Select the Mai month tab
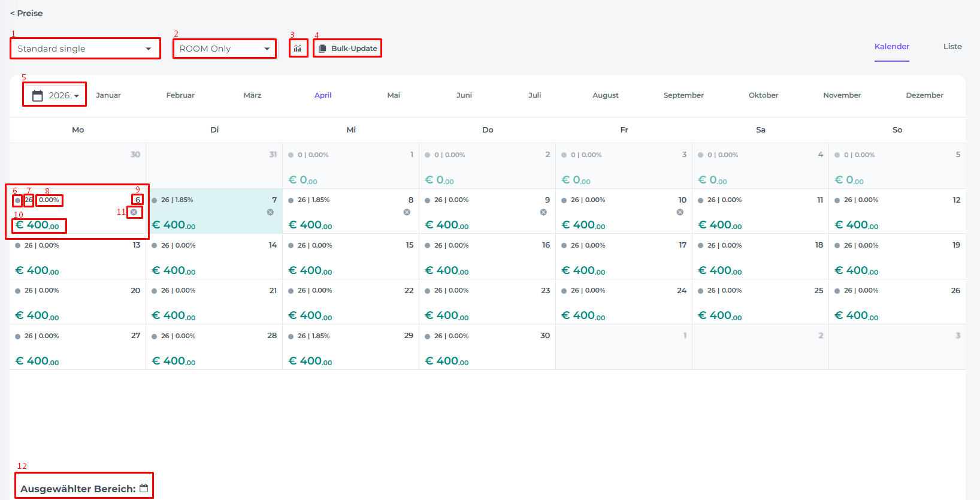 tap(394, 95)
